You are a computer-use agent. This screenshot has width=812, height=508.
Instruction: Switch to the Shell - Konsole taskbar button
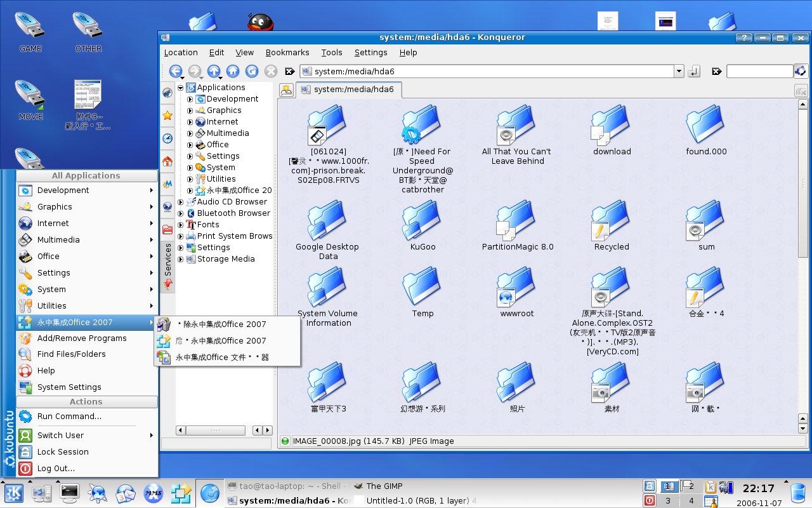coord(288,486)
